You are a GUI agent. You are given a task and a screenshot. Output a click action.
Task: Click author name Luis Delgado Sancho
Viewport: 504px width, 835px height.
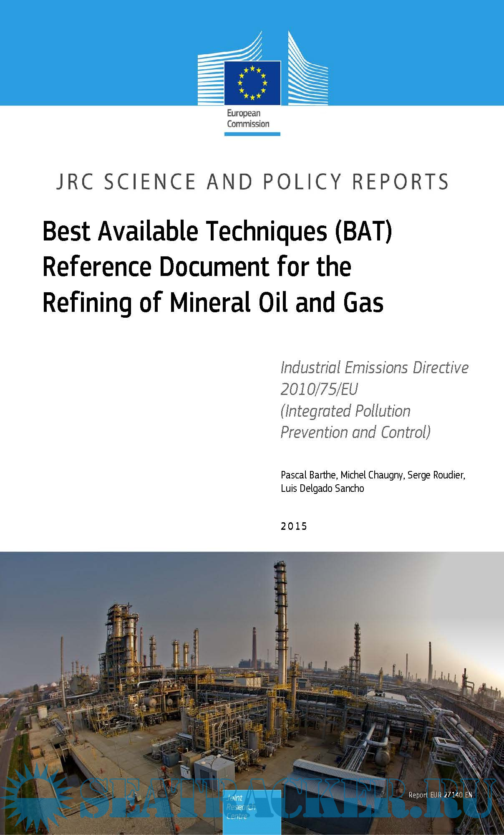[322, 488]
